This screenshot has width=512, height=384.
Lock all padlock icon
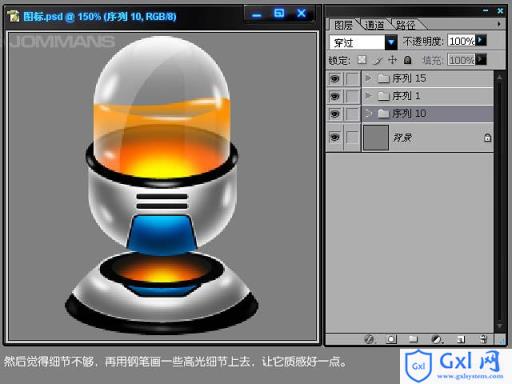click(x=407, y=60)
